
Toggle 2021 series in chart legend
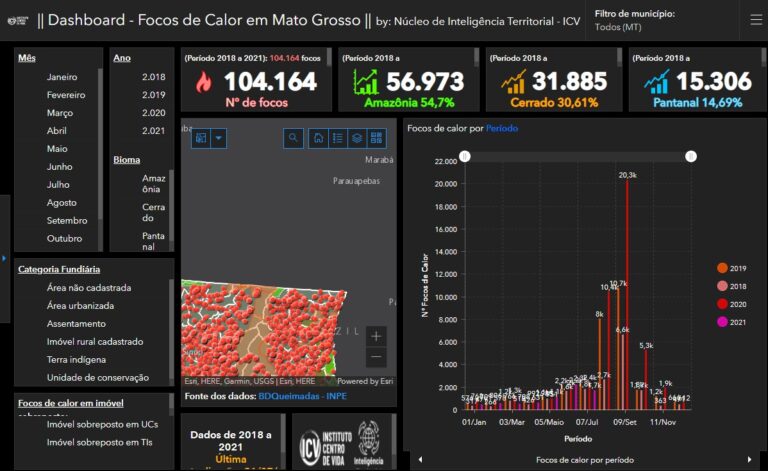pyautogui.click(x=722, y=321)
